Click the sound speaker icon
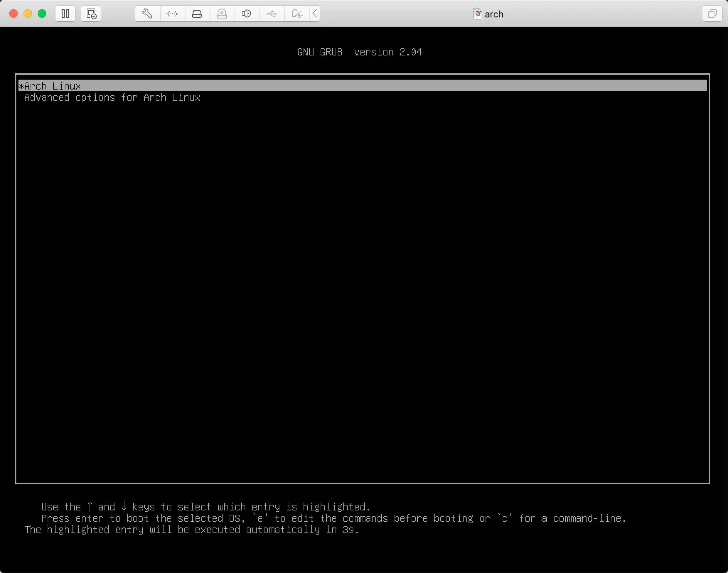The width and height of the screenshot is (728, 573). pyautogui.click(x=246, y=14)
